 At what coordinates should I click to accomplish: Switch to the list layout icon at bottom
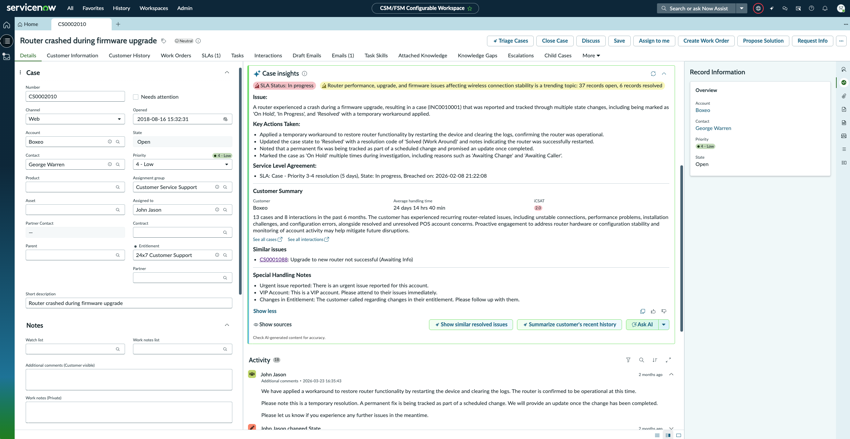coord(658,435)
